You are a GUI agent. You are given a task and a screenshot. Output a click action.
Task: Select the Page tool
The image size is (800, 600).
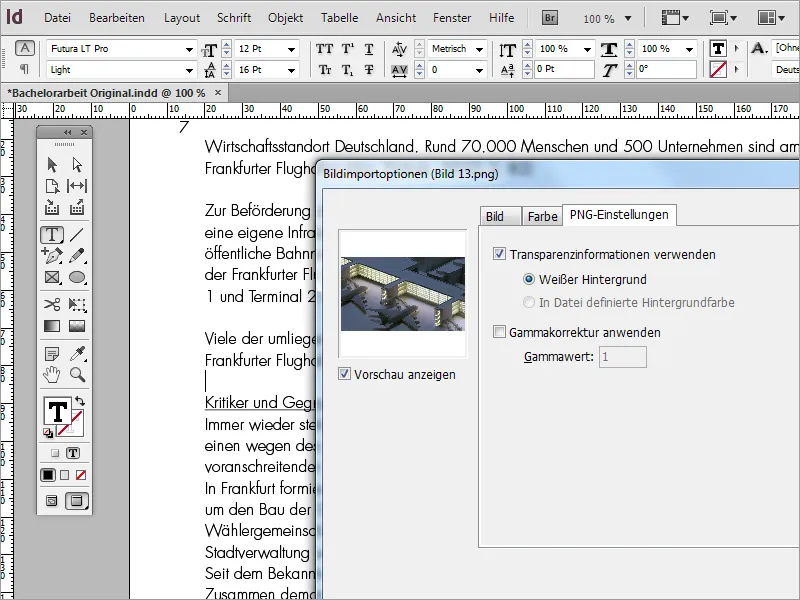point(52,186)
